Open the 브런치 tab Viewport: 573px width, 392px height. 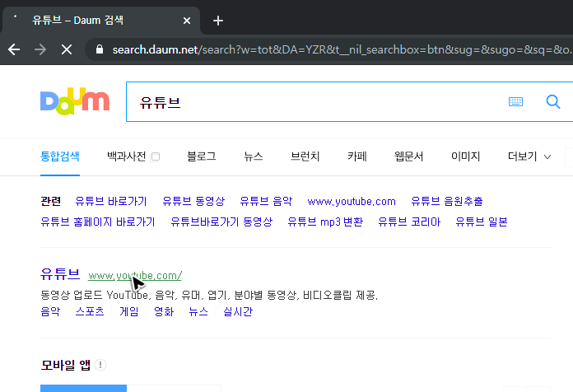pyautogui.click(x=305, y=156)
